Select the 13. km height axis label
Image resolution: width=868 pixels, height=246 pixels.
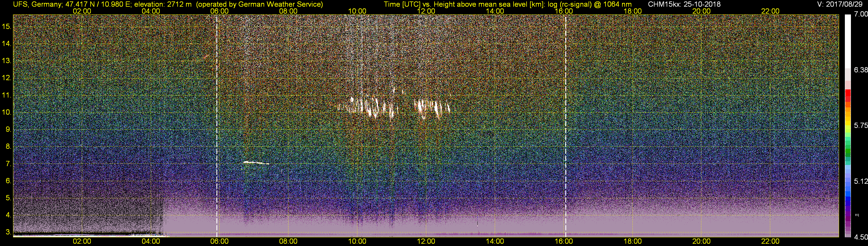pyautogui.click(x=7, y=61)
